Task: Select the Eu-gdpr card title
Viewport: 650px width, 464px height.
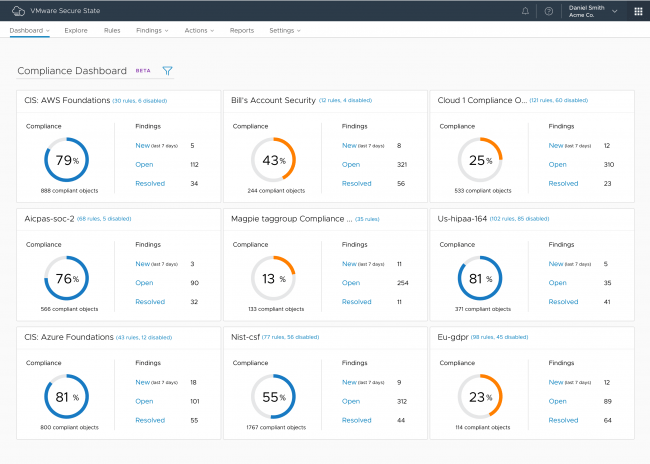Action: click(453, 337)
